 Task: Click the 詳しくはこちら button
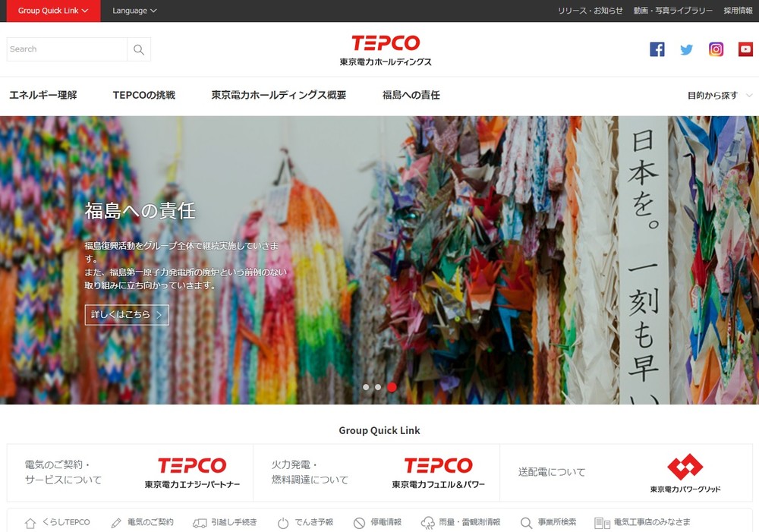click(127, 314)
